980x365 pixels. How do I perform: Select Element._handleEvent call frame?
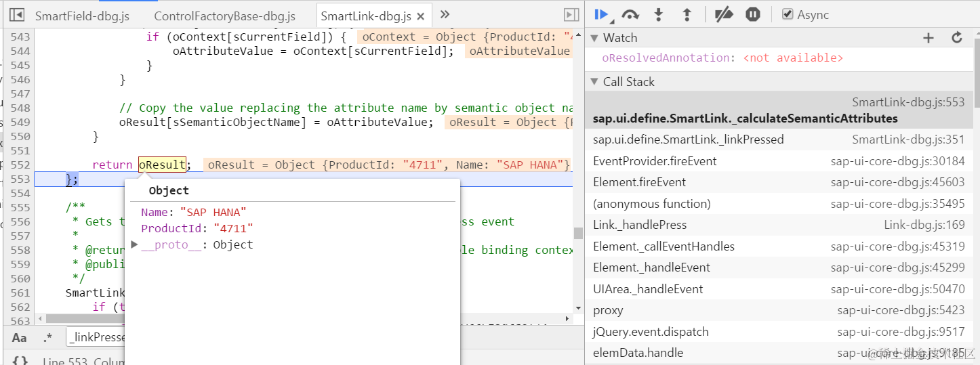coord(779,267)
